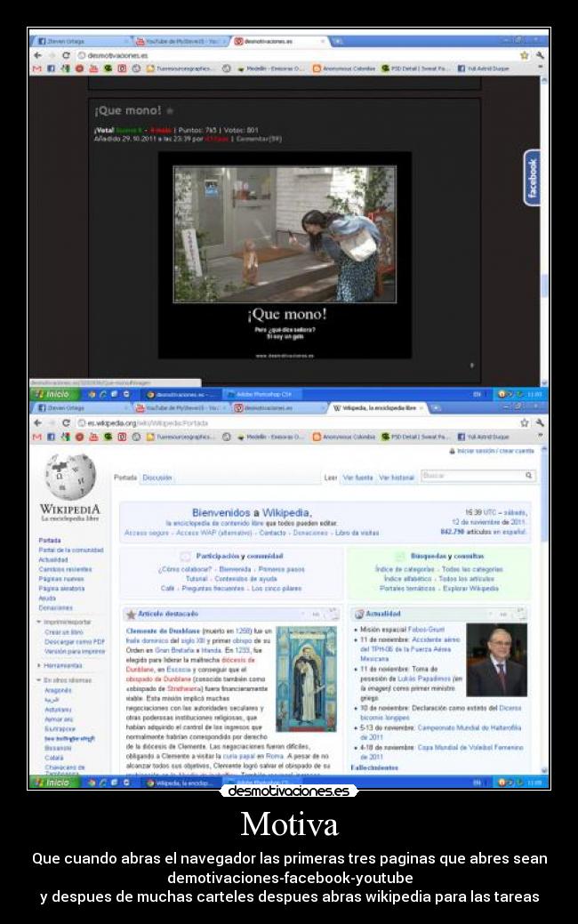This screenshot has height=924, width=578.
Task: Open Ver historial tab on Wikipedia
Action: coord(397,478)
